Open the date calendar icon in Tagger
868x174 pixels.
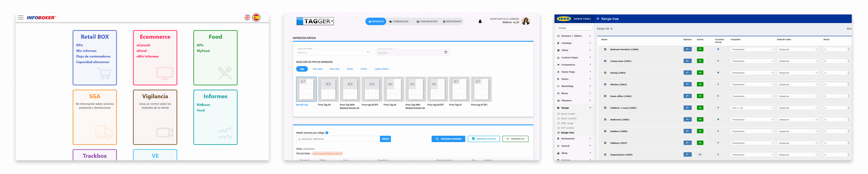click(x=446, y=52)
